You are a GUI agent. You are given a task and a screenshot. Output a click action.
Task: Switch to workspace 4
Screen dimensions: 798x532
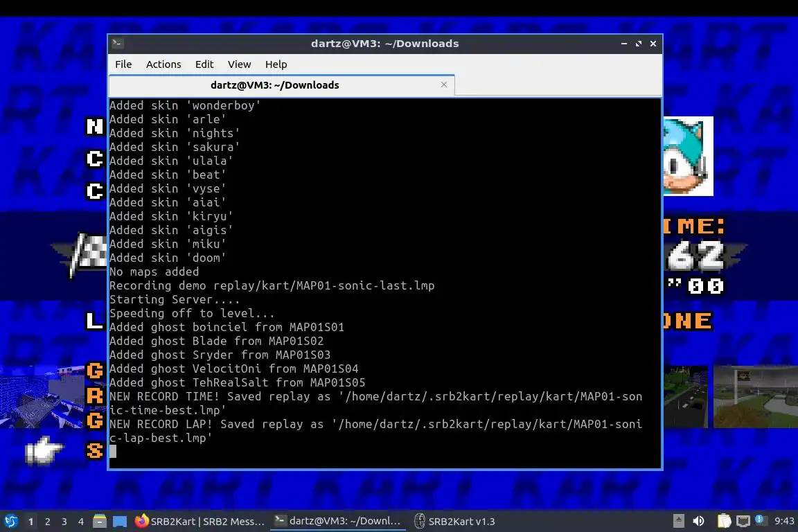pyautogui.click(x=81, y=522)
